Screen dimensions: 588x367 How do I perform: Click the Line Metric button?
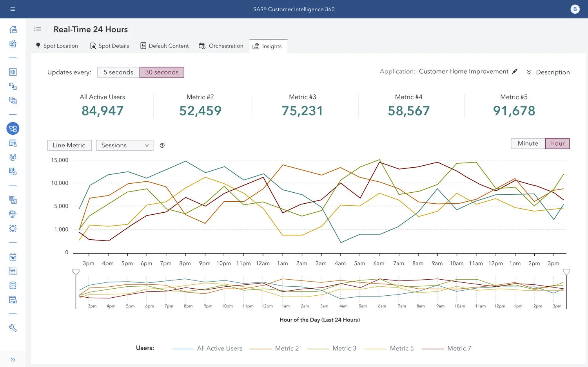click(x=69, y=145)
